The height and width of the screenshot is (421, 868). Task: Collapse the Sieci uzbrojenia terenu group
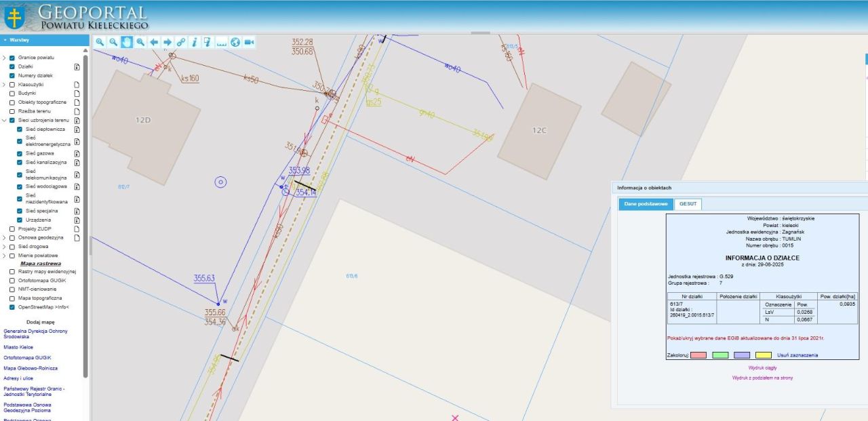[4, 120]
